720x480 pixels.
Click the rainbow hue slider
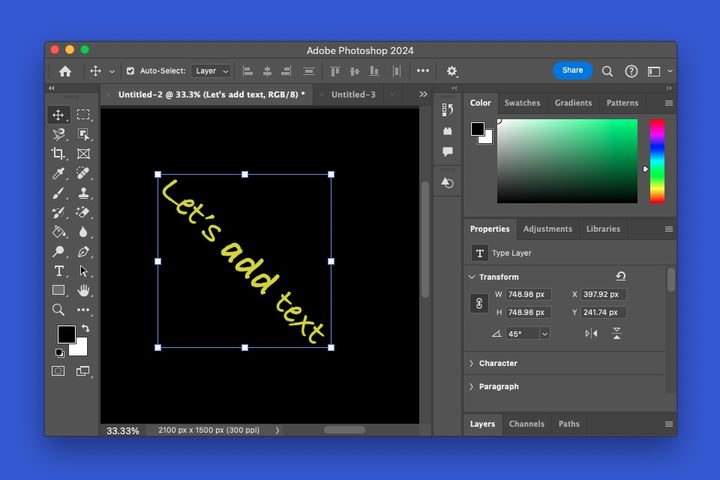657,161
